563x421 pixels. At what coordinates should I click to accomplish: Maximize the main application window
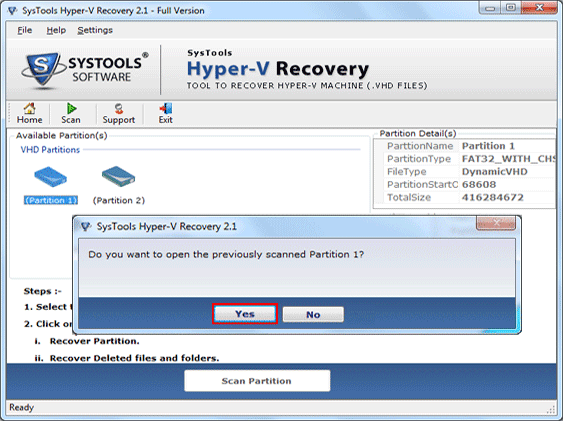point(511,8)
